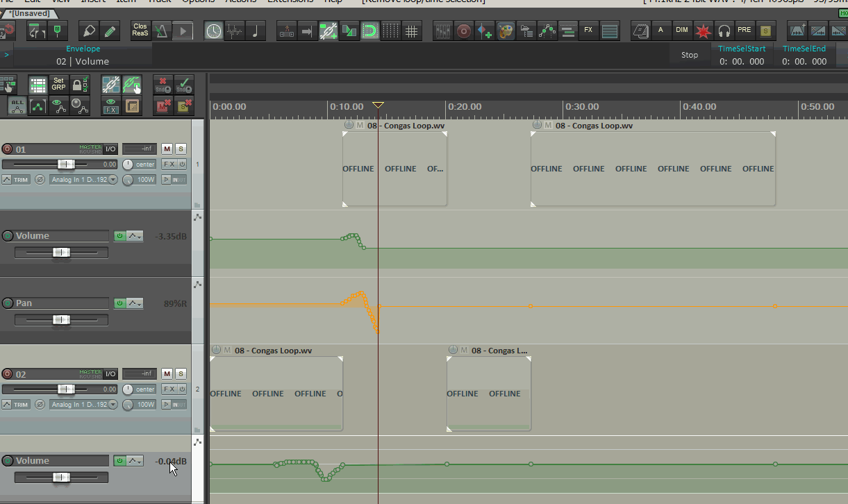Open the Analog In input dropdown on track 02

click(83, 405)
